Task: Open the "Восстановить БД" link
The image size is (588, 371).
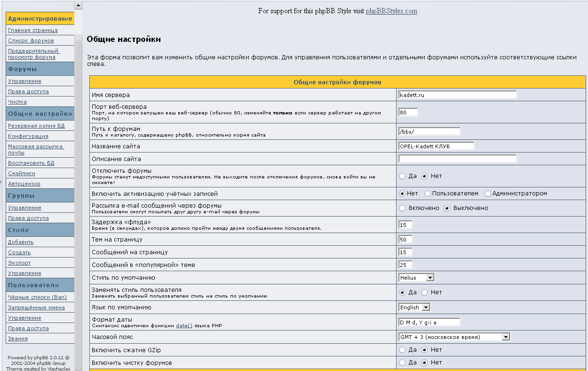Action: [x=31, y=163]
